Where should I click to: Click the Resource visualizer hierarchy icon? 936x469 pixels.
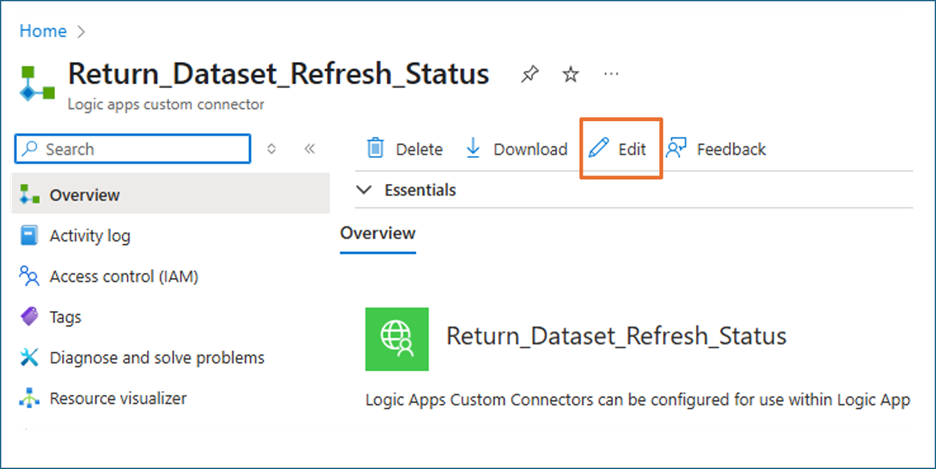pyautogui.click(x=29, y=398)
